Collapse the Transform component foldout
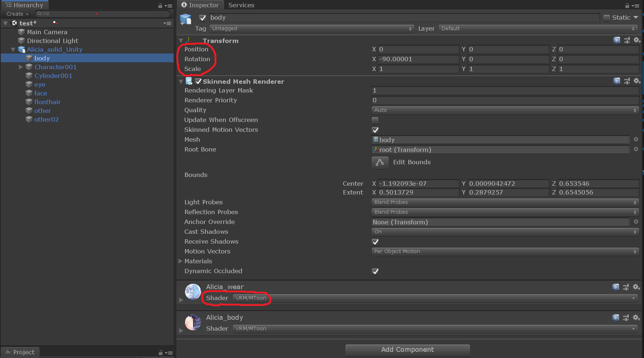This screenshot has width=644, height=358. point(181,41)
